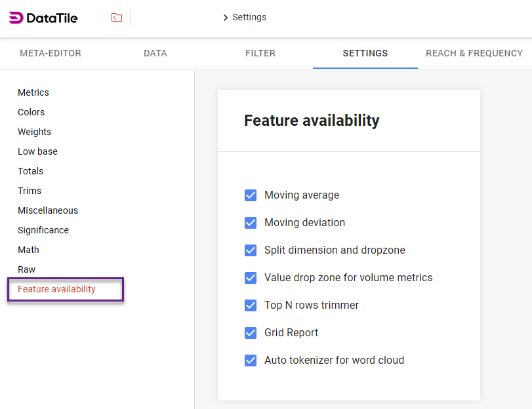The width and height of the screenshot is (532, 409).
Task: Open the orange folder icon in the header
Action: tap(116, 17)
